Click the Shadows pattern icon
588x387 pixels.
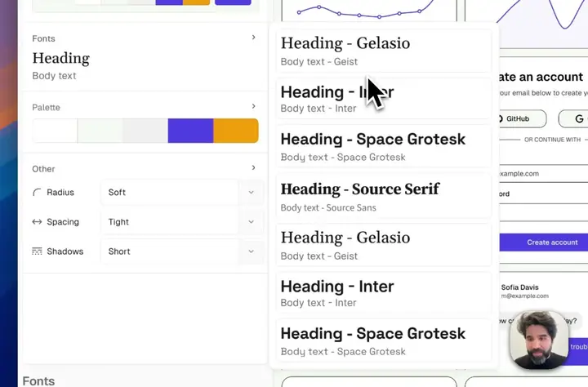(x=37, y=251)
